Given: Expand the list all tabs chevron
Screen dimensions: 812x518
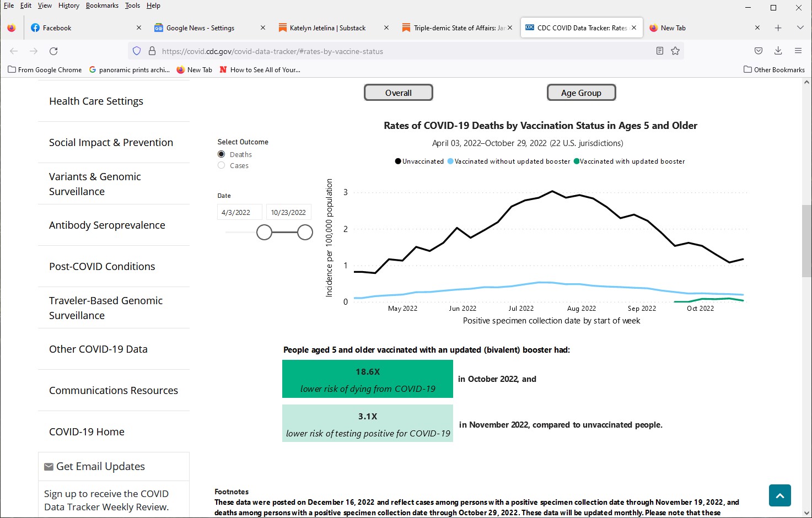Looking at the screenshot, I should pyautogui.click(x=800, y=28).
